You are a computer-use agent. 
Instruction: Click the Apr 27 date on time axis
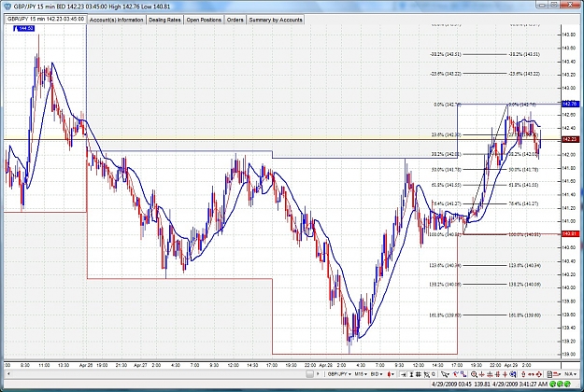coord(140,365)
